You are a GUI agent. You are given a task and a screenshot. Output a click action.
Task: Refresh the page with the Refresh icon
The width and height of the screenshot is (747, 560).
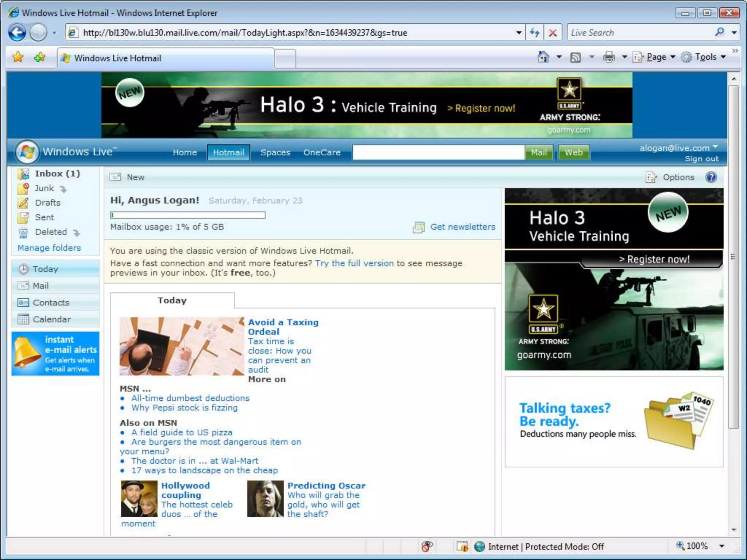tap(535, 33)
